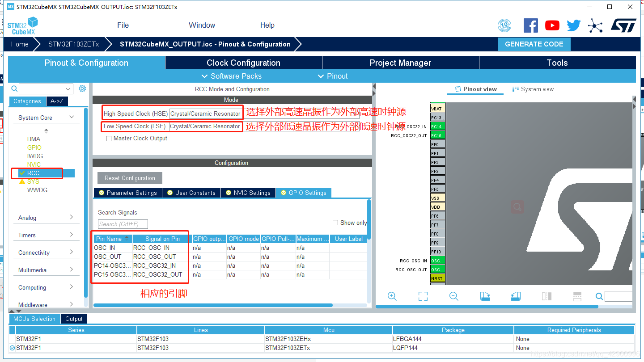Screen dimensions: 644x362
Task: Switch to the Clock Configuration tab
Action: click(244, 63)
